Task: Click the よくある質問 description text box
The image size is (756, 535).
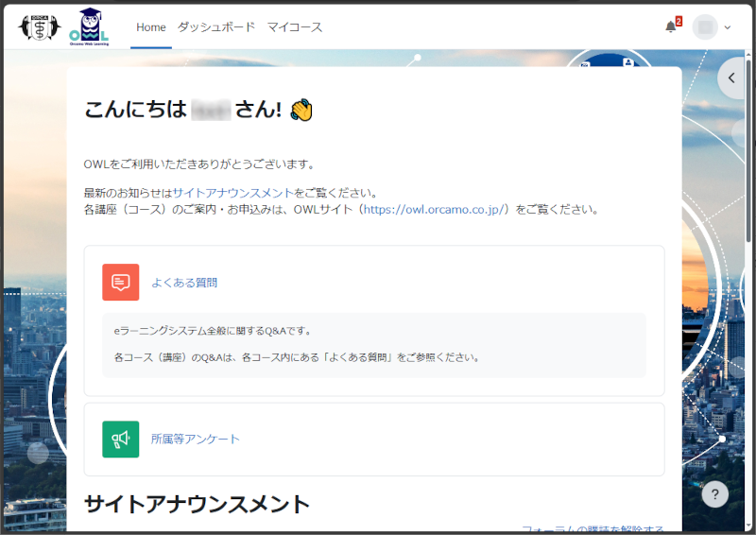Action: (373, 345)
